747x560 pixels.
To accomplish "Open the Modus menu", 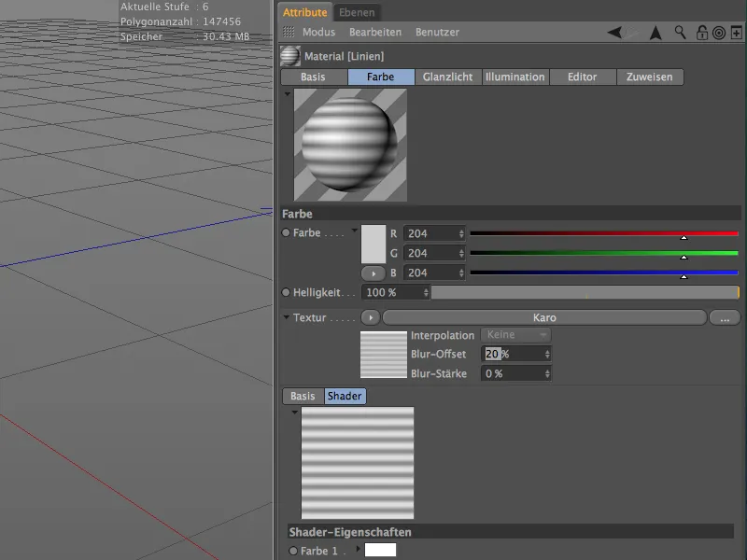I will (x=318, y=32).
